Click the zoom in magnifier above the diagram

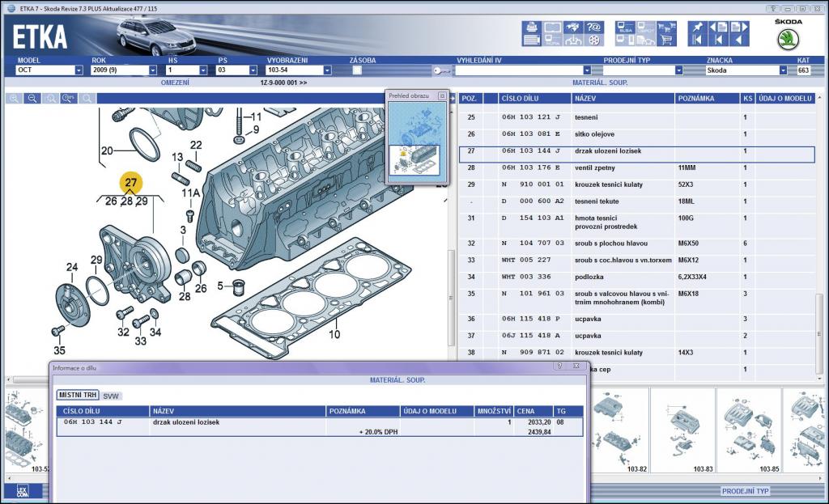pos(15,98)
